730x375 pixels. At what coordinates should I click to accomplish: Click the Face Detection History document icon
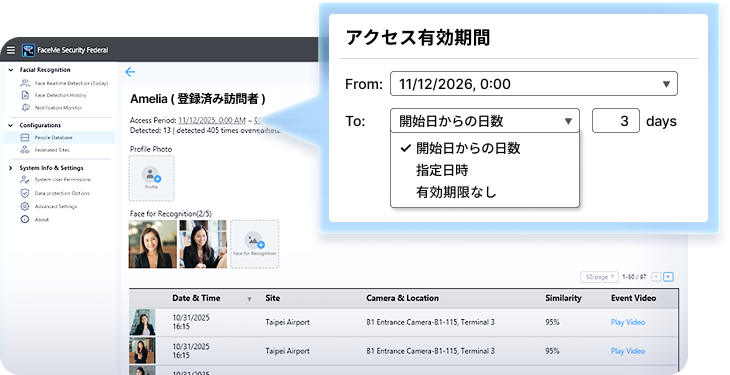(x=25, y=95)
